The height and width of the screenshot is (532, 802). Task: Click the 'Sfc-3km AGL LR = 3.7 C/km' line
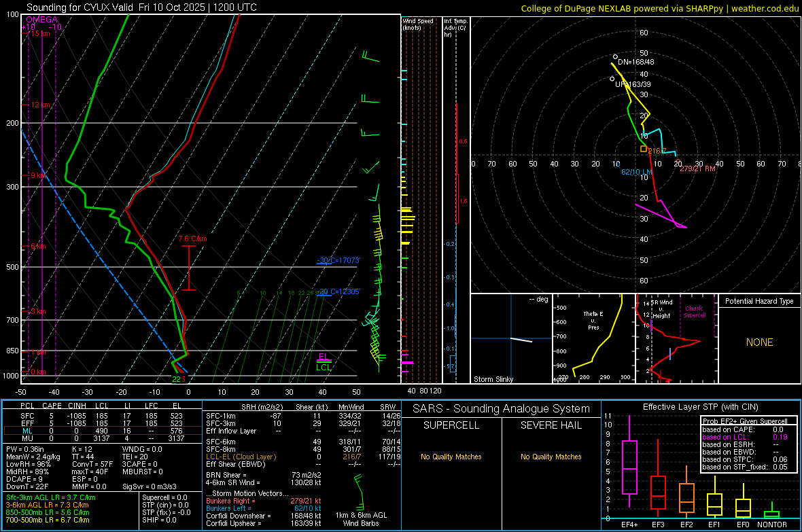click(x=51, y=497)
